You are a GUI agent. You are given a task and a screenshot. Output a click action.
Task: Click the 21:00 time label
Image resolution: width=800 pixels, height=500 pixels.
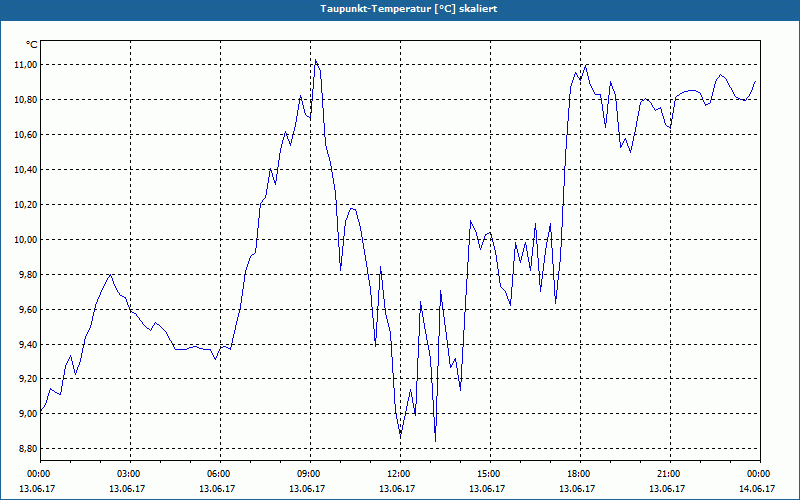click(670, 474)
